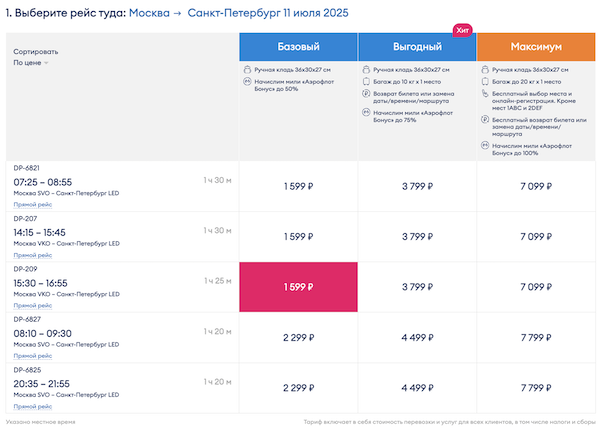Select the Максимум tariff header
Image resolution: width=600 pixels, height=428 pixels.
[x=535, y=47]
